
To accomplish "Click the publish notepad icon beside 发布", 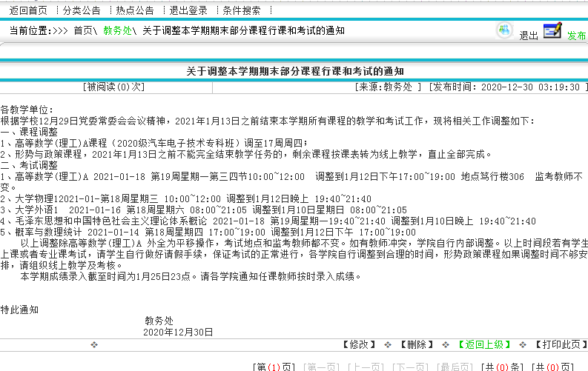I will (552, 30).
